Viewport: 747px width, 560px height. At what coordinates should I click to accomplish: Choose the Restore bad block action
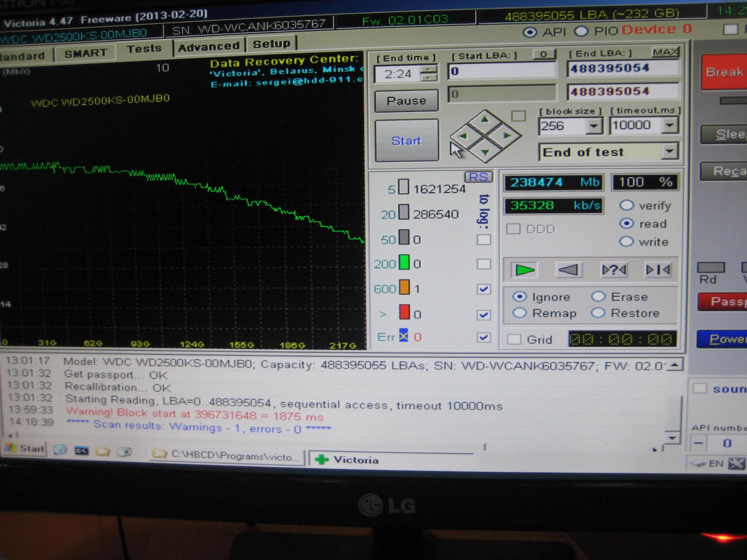[x=598, y=313]
